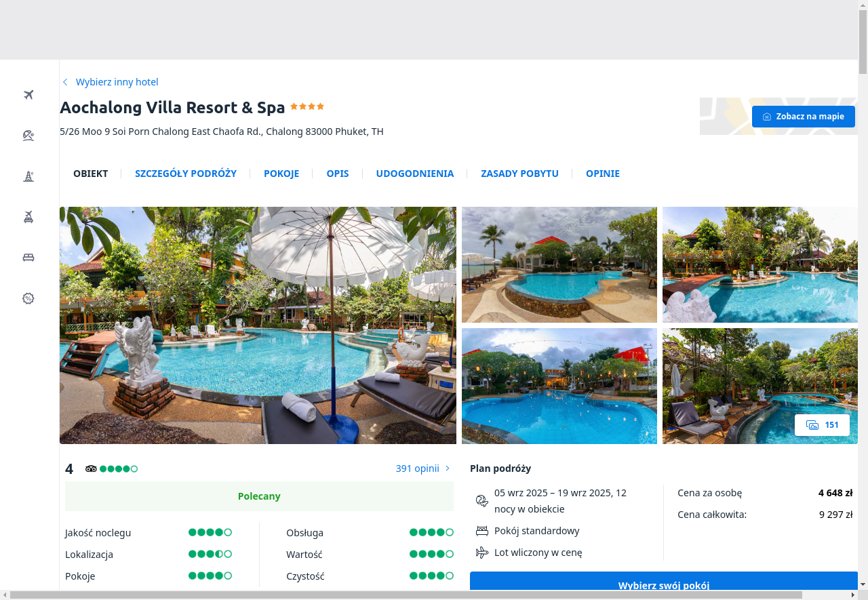Screen dimensions: 868x600
Task: Switch to the OPINIE tab
Action: [603, 174]
